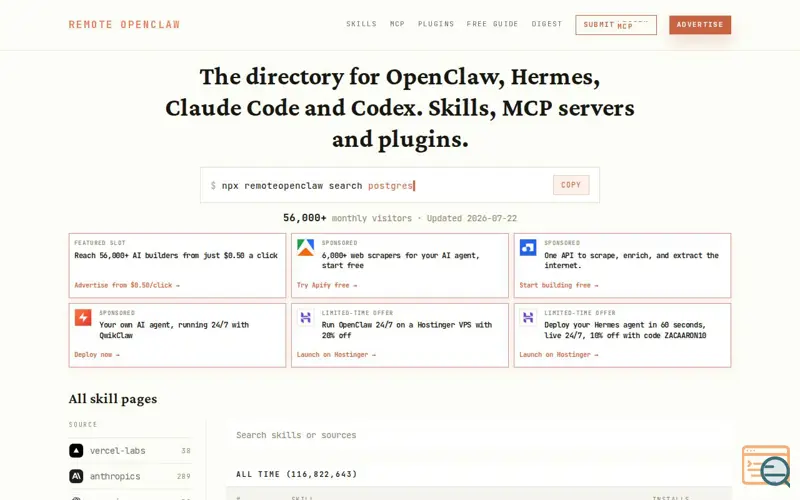Click the Submit MCP button

[x=616, y=24]
